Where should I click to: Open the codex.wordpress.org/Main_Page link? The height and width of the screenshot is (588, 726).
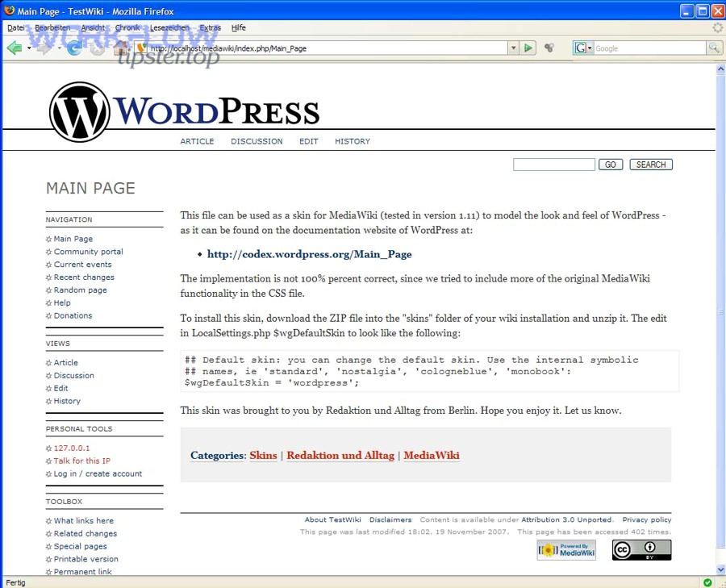tap(309, 254)
